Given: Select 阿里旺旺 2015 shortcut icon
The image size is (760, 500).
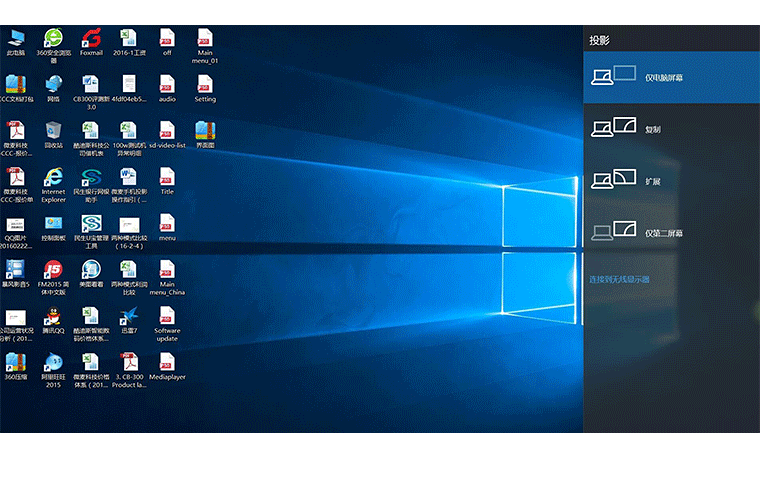Looking at the screenshot, I should (x=53, y=370).
